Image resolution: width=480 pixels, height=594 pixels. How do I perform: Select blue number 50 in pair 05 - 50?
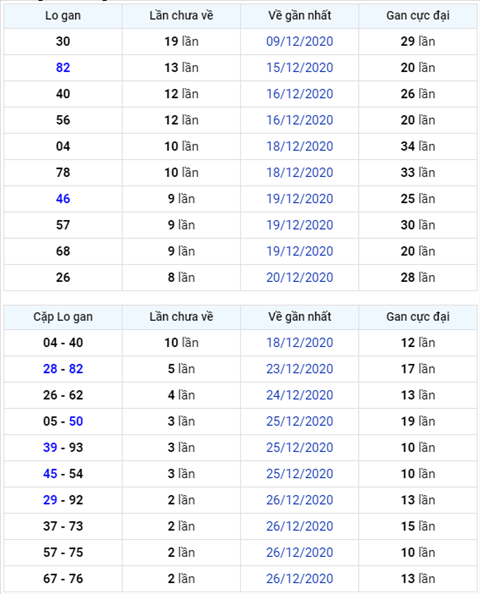pyautogui.click(x=76, y=421)
